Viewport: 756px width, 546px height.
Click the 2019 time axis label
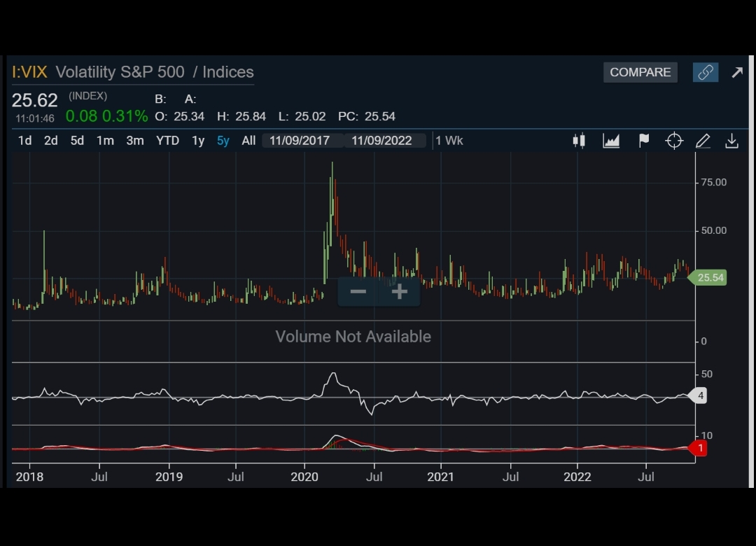point(169,477)
